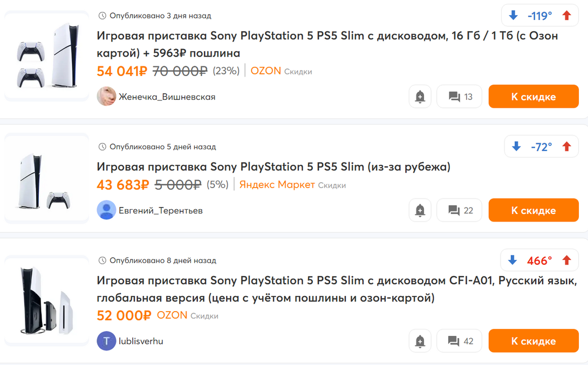This screenshot has height=365, width=588.
Task: Open Женечка_Вишневская user profile
Action: click(166, 97)
